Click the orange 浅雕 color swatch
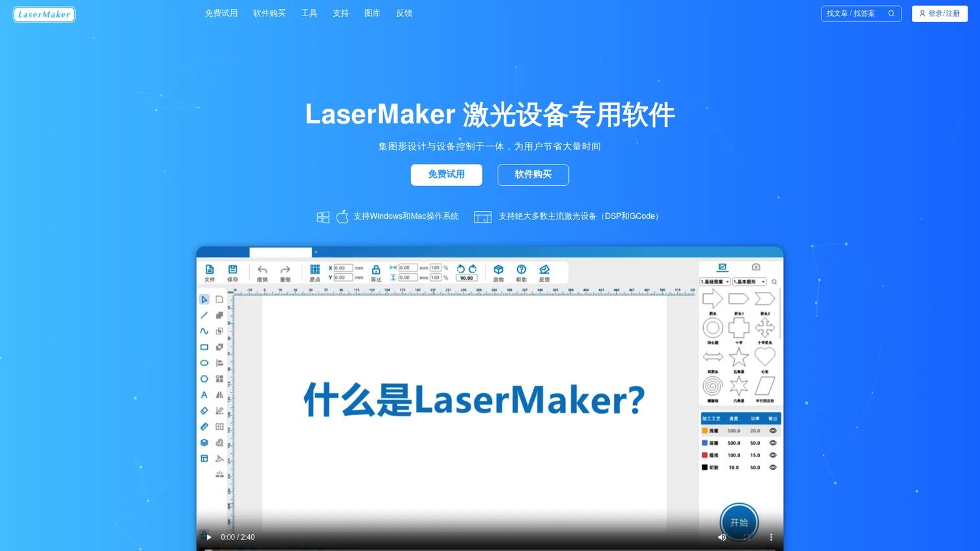Image resolution: width=980 pixels, height=551 pixels. (x=705, y=431)
